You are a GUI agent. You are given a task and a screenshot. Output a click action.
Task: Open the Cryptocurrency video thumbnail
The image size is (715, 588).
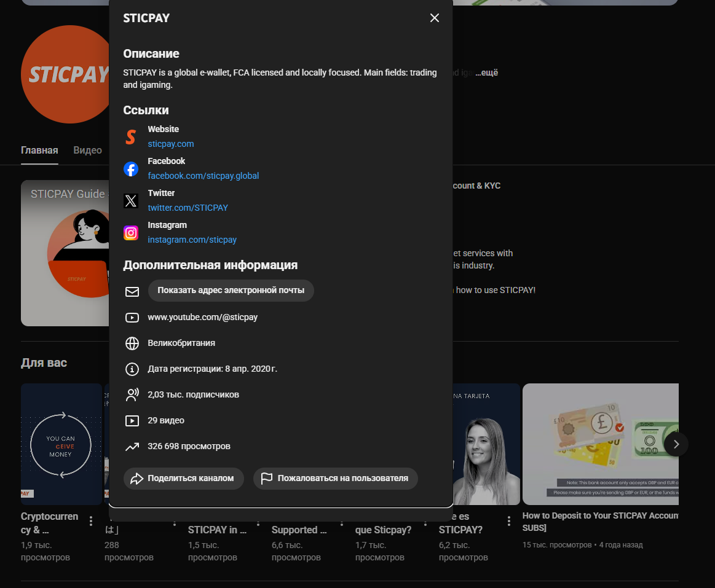click(61, 444)
